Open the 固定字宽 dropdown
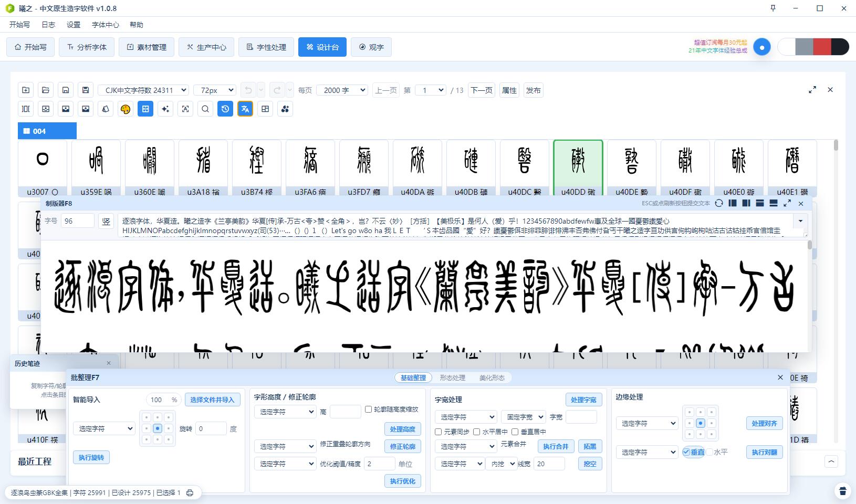This screenshot has height=504, width=856. point(524,417)
